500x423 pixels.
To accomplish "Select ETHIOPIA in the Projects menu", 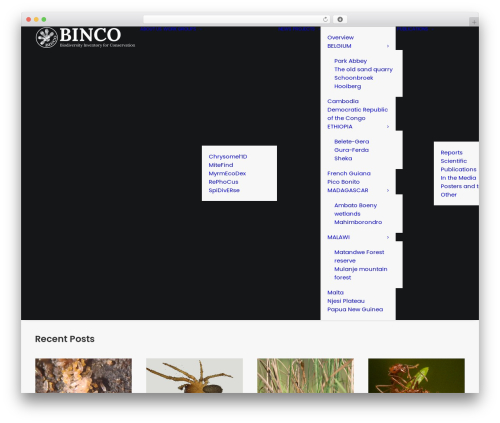I will tap(340, 127).
